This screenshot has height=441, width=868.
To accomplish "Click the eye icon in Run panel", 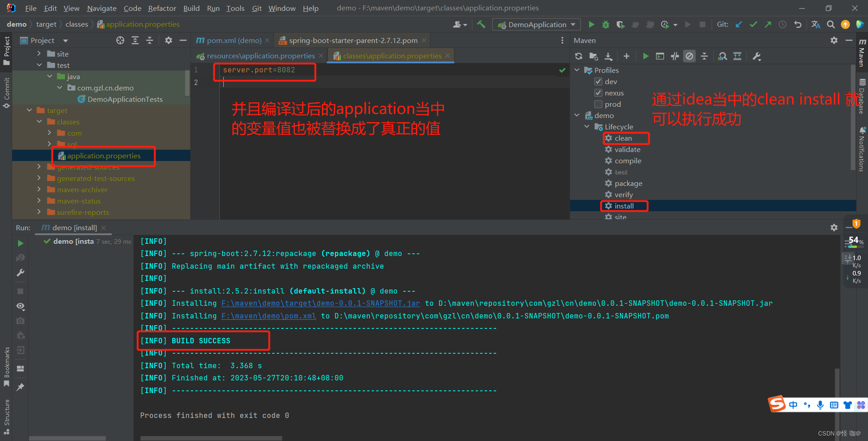I will 20,306.
